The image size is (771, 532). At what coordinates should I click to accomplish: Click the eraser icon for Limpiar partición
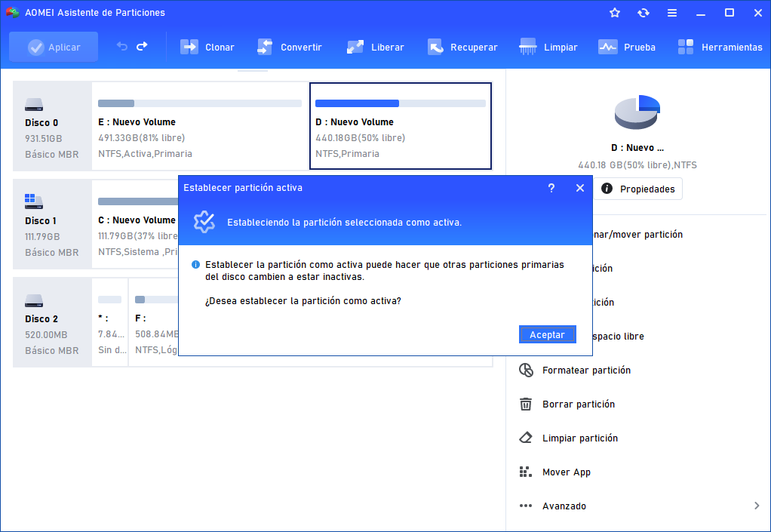click(526, 438)
